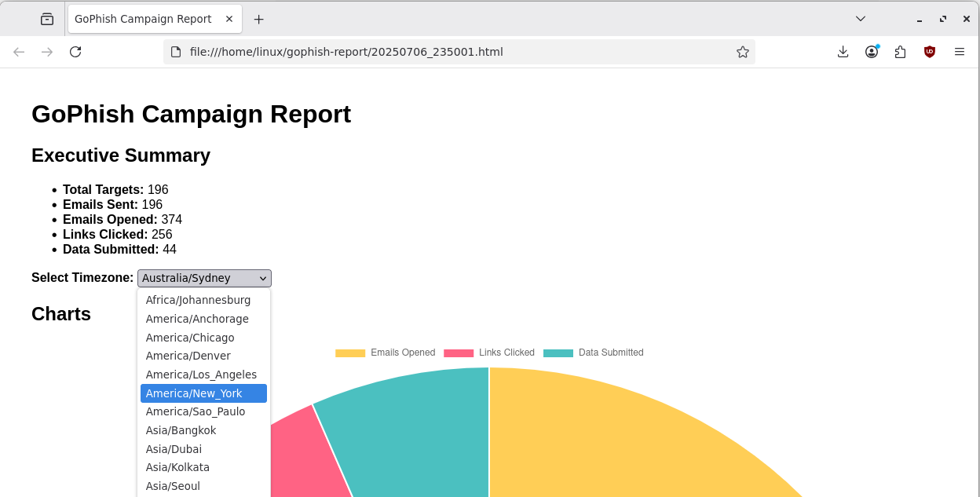
Task: Choose America/Los_Angeles timezone option
Action: (203, 375)
